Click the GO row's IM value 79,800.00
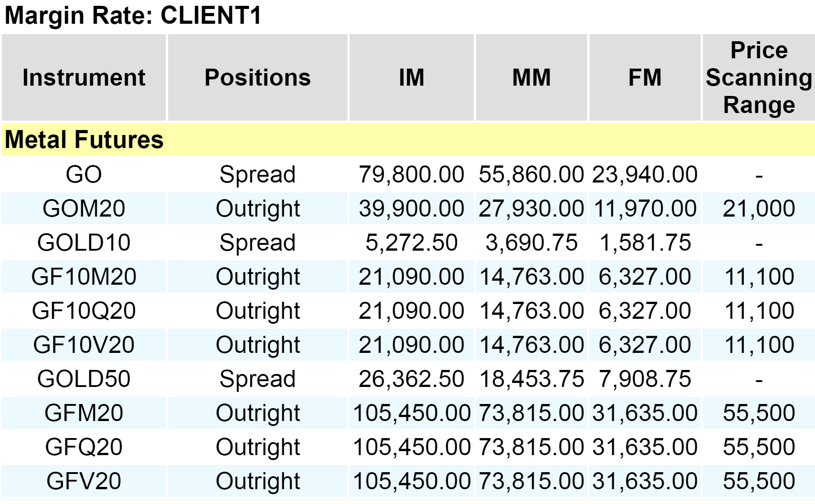The image size is (815, 504). click(411, 174)
